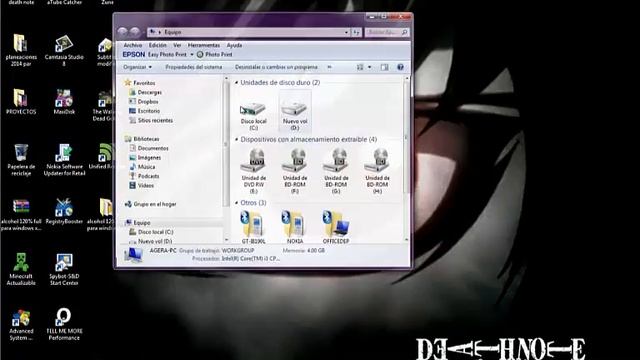Collapse the Otros (3) group

236,203
